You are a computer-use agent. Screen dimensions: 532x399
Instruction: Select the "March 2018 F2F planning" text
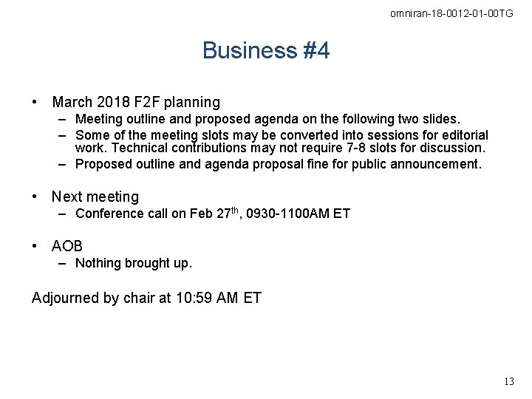click(136, 102)
